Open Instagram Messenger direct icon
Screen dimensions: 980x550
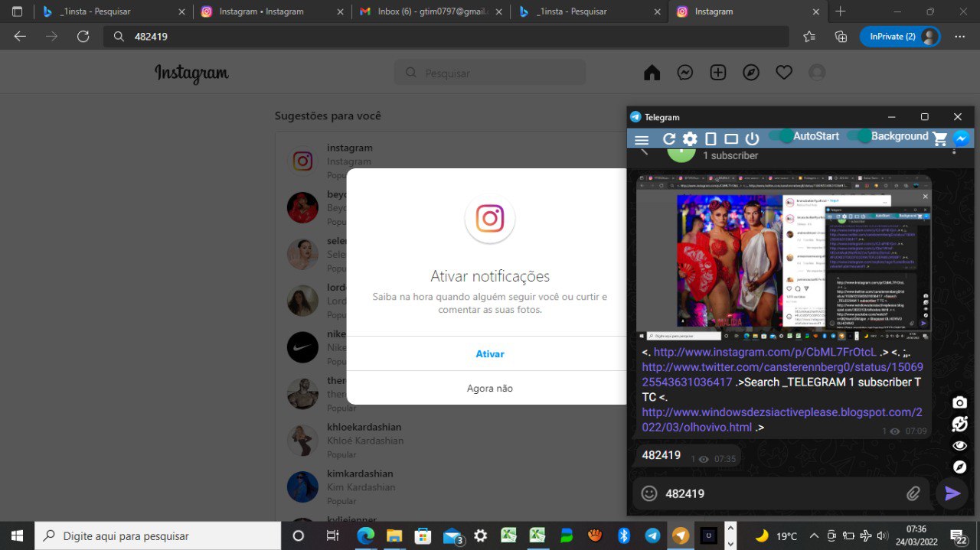tap(685, 73)
